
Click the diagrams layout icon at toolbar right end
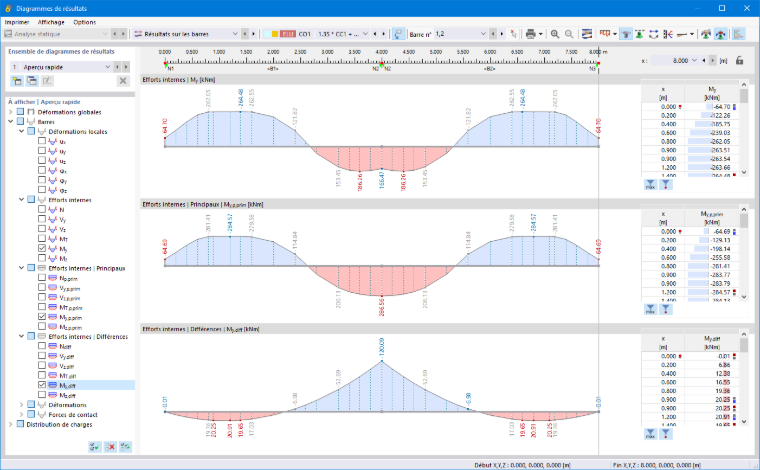point(739,34)
